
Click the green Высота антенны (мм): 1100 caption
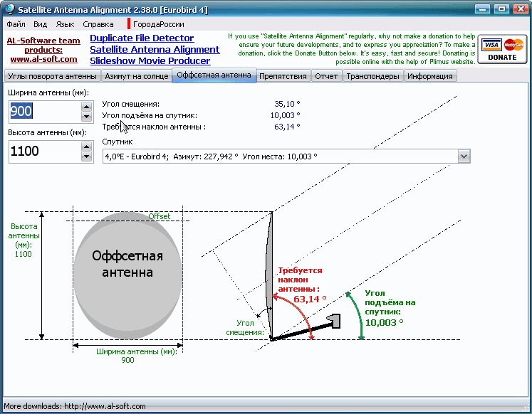pos(24,240)
